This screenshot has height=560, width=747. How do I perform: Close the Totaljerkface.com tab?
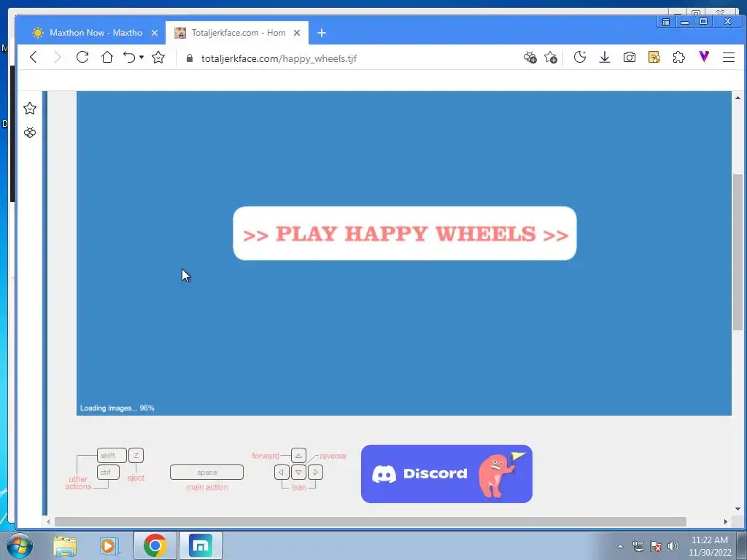[x=297, y=33]
